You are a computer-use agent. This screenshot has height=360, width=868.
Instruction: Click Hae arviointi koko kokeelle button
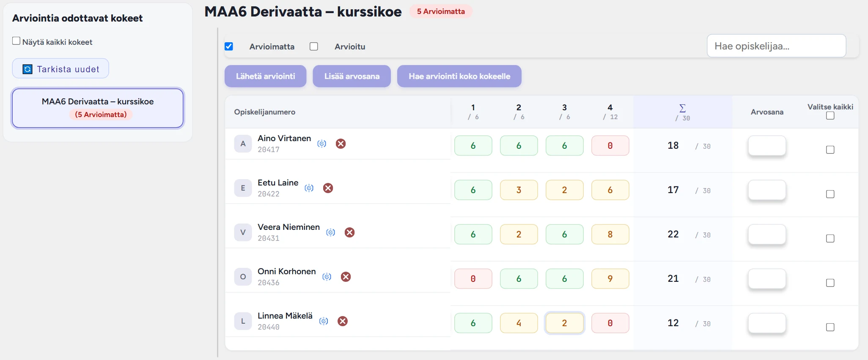coord(459,76)
